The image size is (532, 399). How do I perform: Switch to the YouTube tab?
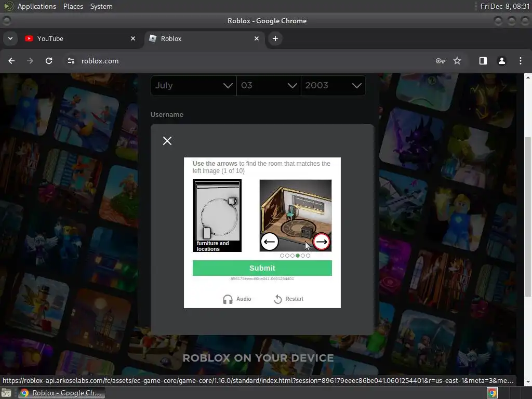81,38
